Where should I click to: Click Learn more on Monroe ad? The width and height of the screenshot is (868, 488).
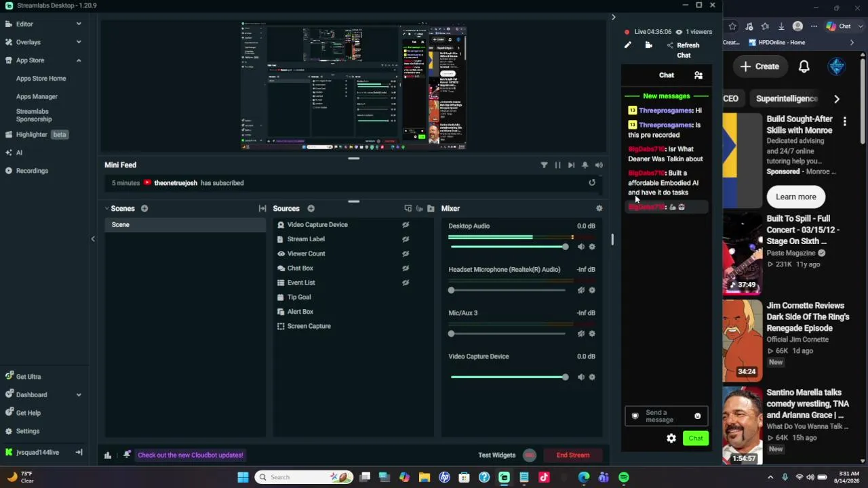[796, 197]
